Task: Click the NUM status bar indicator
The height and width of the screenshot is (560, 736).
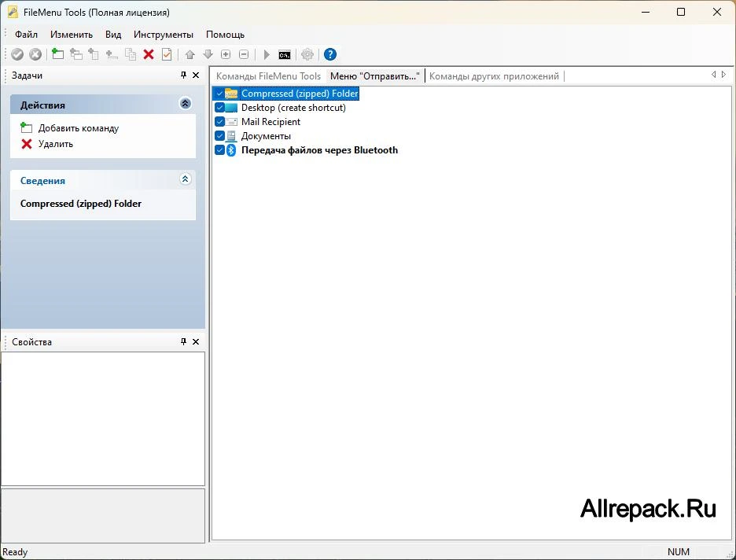Action: point(679,552)
